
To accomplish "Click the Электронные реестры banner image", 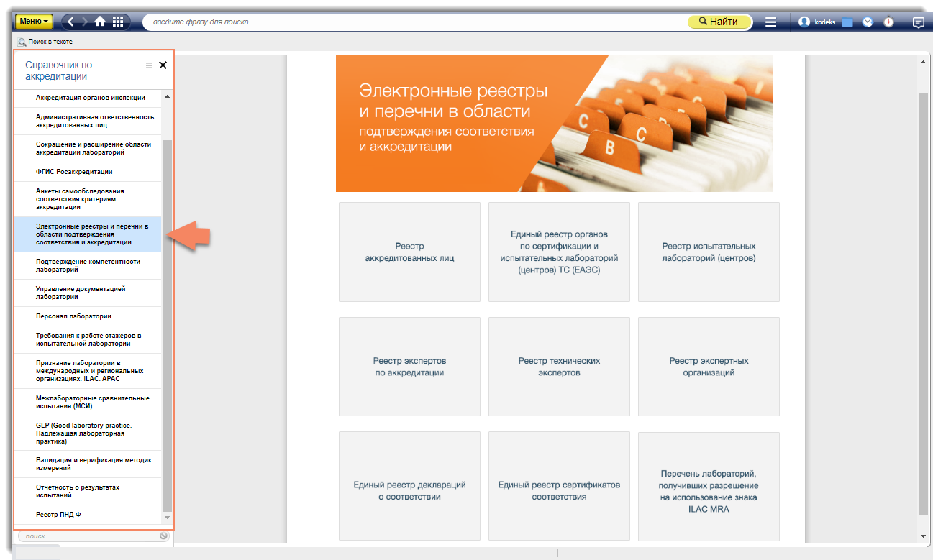I will click(x=554, y=124).
